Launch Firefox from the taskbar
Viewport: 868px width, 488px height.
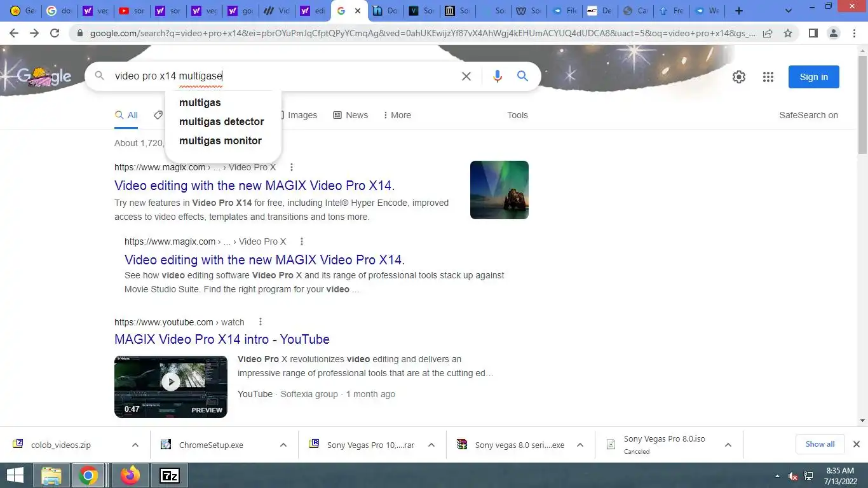pyautogui.click(x=130, y=475)
